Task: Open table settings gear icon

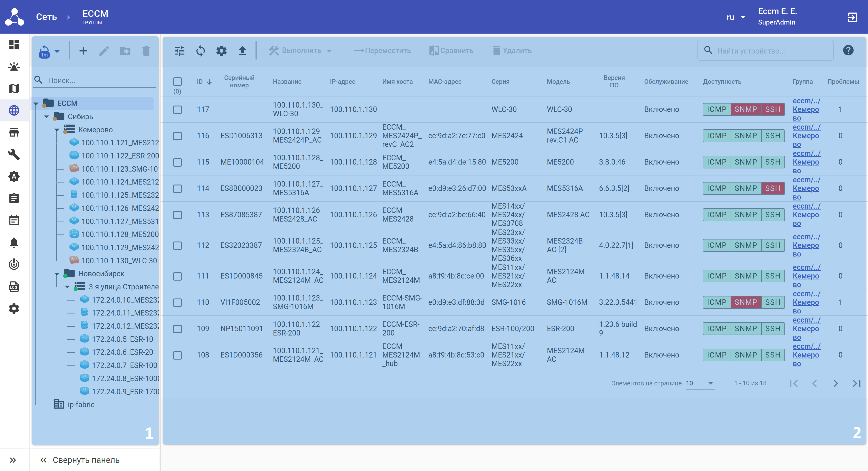Action: pyautogui.click(x=221, y=51)
